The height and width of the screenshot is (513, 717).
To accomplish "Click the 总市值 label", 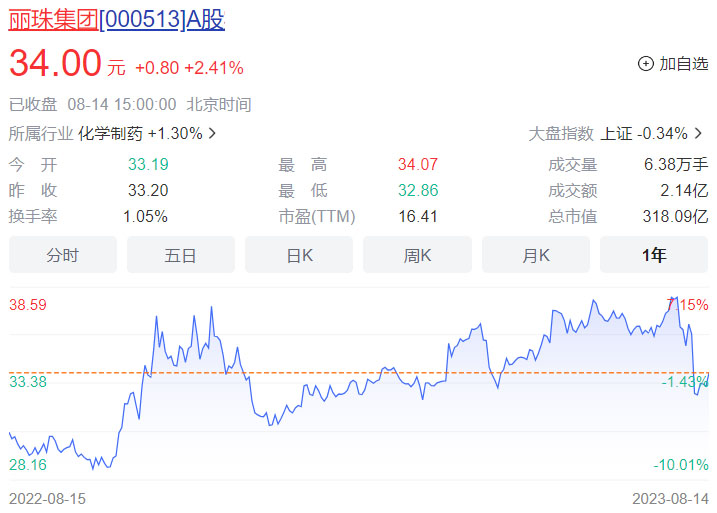I will pos(573,216).
